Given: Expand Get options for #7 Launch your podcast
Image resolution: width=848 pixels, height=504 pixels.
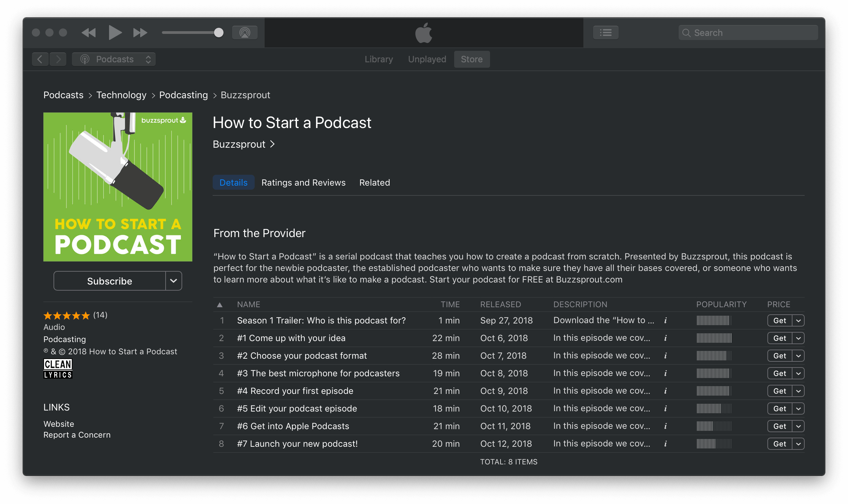Looking at the screenshot, I should [799, 444].
